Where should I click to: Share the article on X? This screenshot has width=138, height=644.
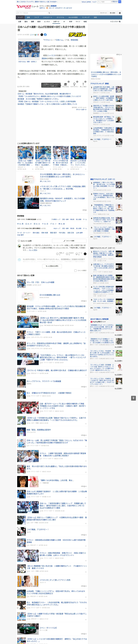(42, 35)
